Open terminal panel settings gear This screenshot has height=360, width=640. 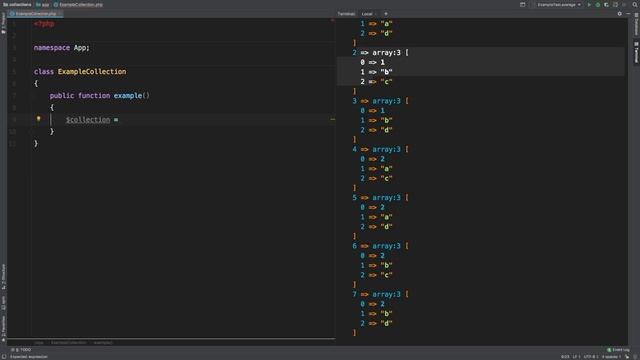(x=620, y=13)
